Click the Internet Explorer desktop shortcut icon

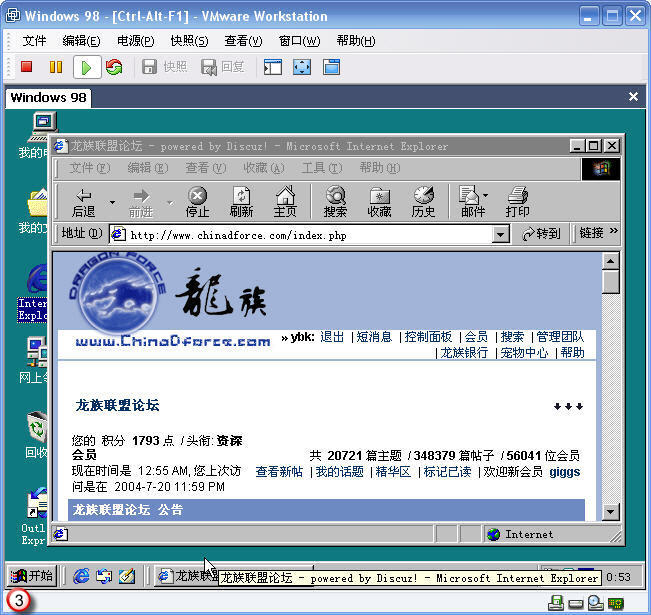tap(37, 278)
